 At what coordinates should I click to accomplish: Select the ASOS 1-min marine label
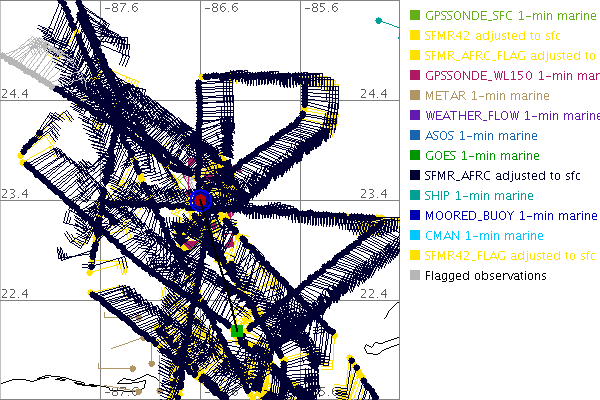(x=481, y=135)
